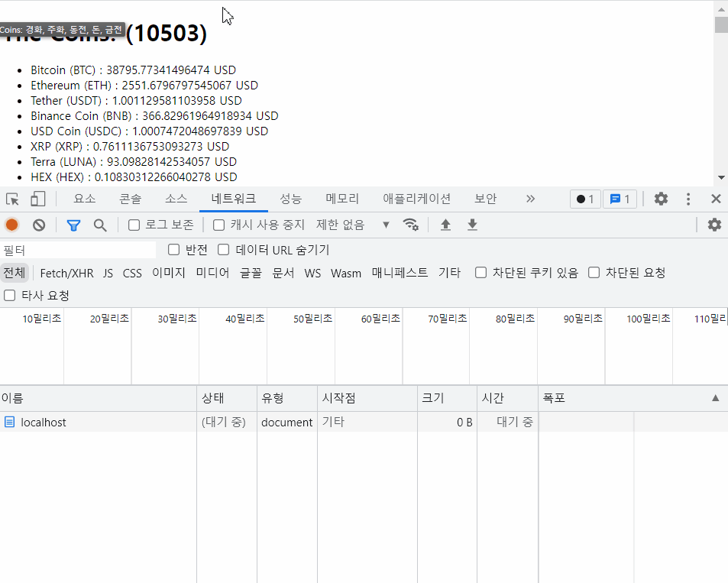Screen dimensions: 728x583
Task: Expand more DevTools tabs with the » chevron
Action: tap(530, 199)
